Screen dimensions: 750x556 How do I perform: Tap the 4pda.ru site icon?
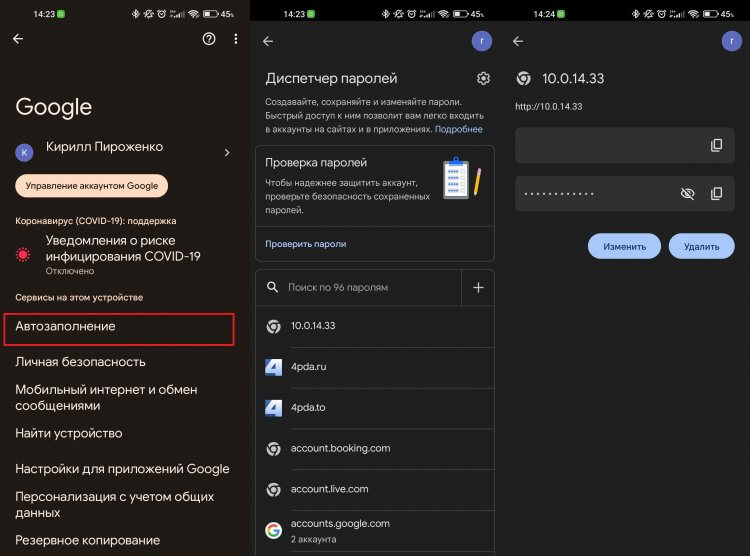274,367
